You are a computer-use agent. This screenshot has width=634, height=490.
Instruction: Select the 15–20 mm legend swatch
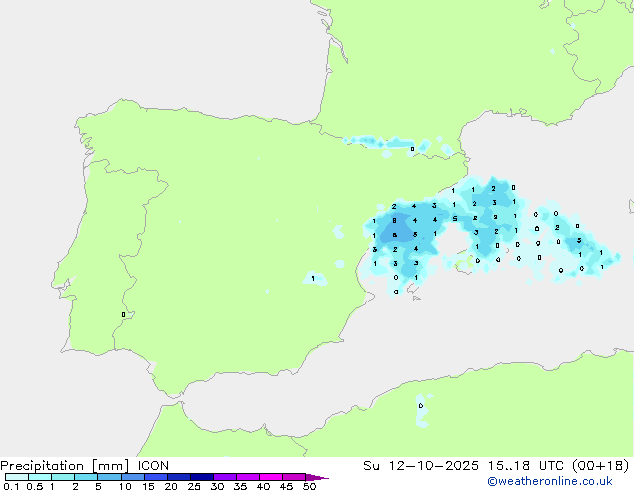pyautogui.click(x=156, y=477)
